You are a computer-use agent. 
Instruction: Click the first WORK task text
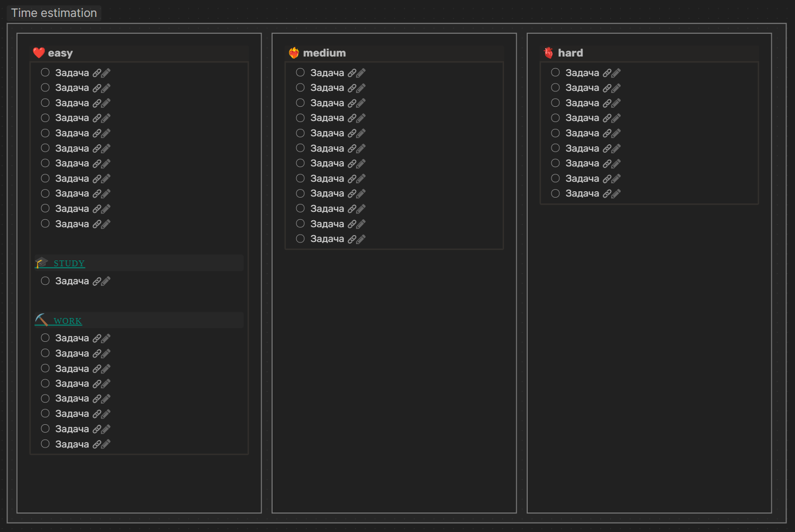72,338
